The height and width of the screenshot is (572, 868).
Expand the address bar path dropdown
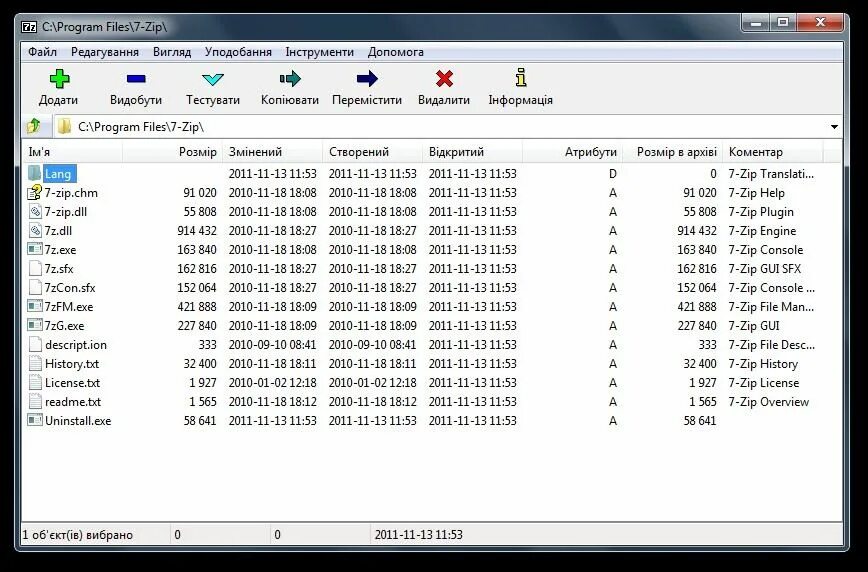[834, 127]
